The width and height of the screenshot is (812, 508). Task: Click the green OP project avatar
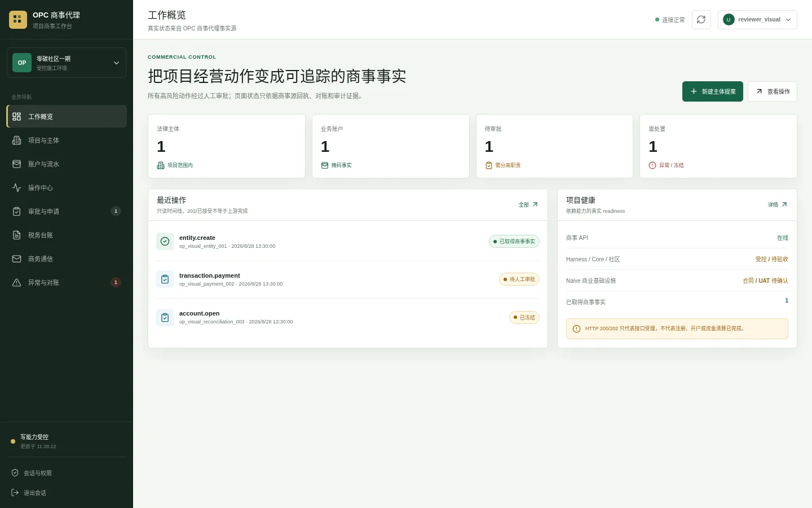click(22, 63)
